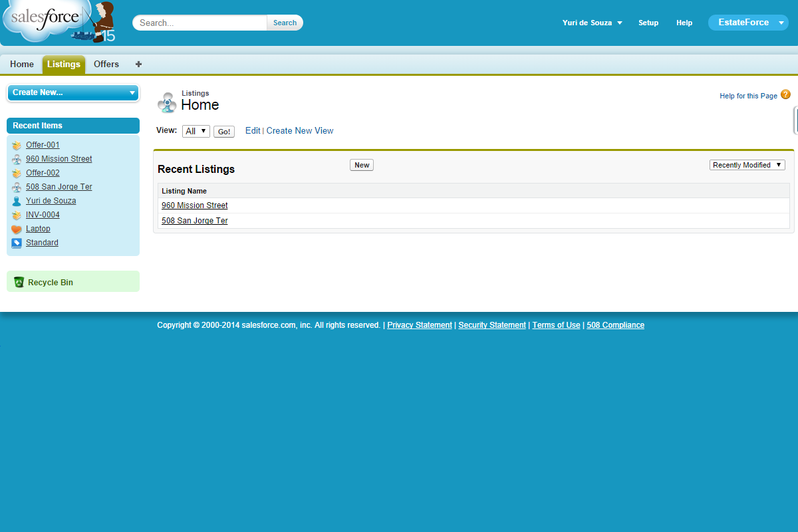Open Yuri de Souza from Recent Items
The width and height of the screenshot is (798, 532).
[51, 201]
